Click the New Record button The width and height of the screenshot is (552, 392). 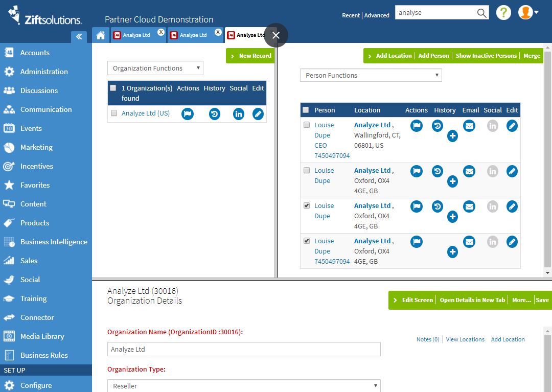point(250,56)
